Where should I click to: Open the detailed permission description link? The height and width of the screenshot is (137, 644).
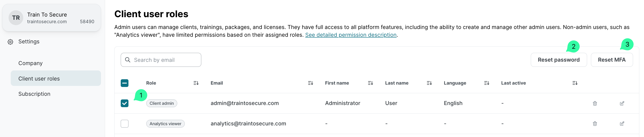pos(351,35)
